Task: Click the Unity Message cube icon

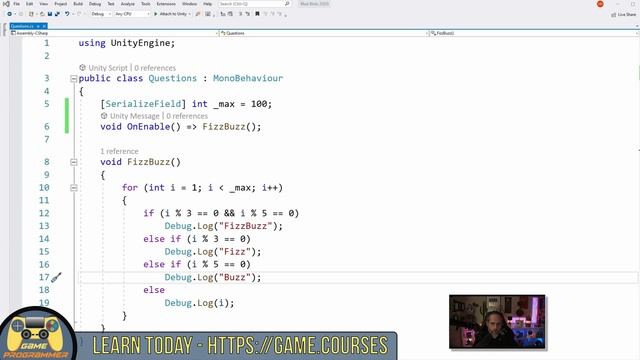Action: (104, 116)
